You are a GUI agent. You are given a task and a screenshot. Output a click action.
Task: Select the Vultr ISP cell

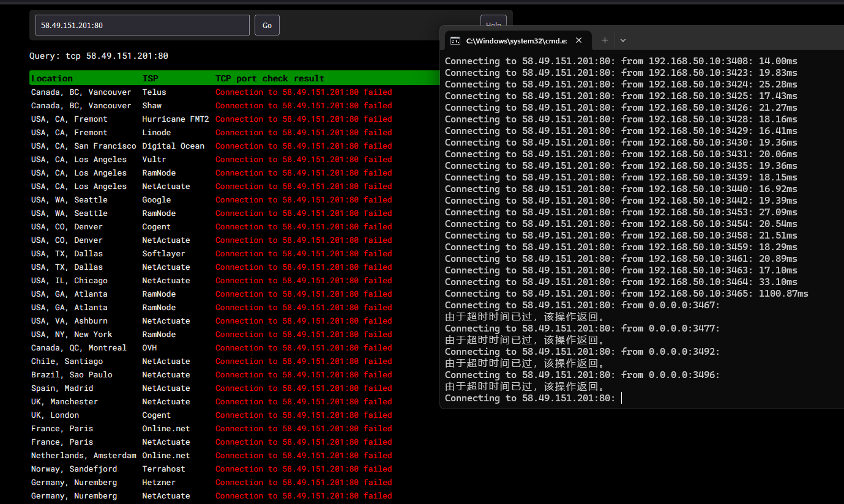[154, 160]
